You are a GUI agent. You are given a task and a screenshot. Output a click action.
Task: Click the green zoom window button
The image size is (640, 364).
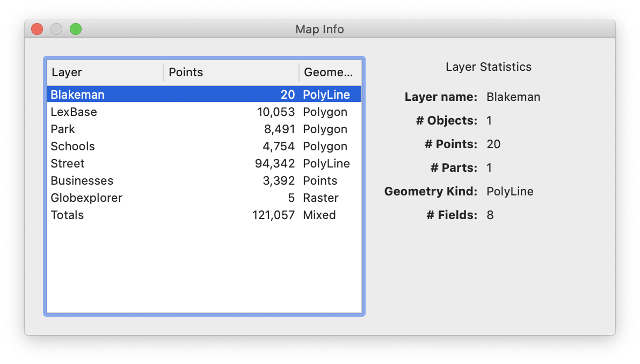coord(76,29)
